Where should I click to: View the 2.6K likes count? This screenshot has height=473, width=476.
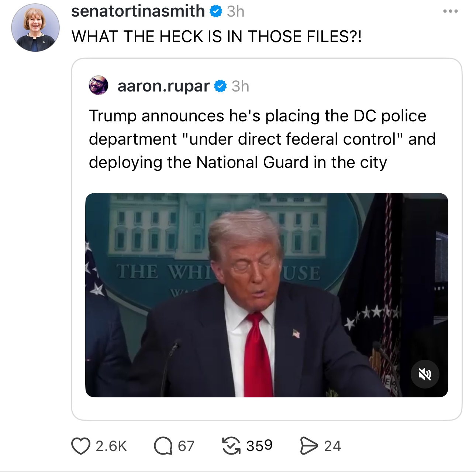111,446
